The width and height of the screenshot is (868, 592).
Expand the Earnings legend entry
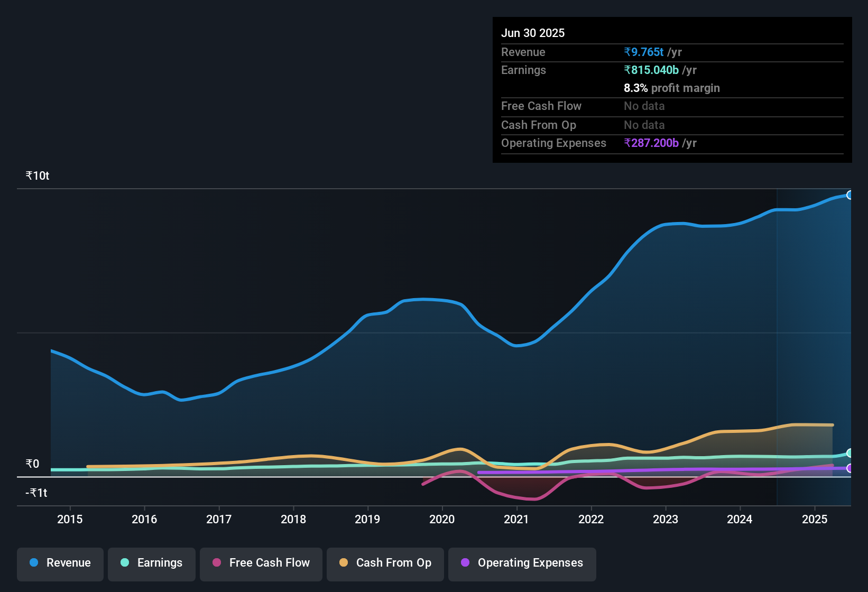pyautogui.click(x=152, y=563)
